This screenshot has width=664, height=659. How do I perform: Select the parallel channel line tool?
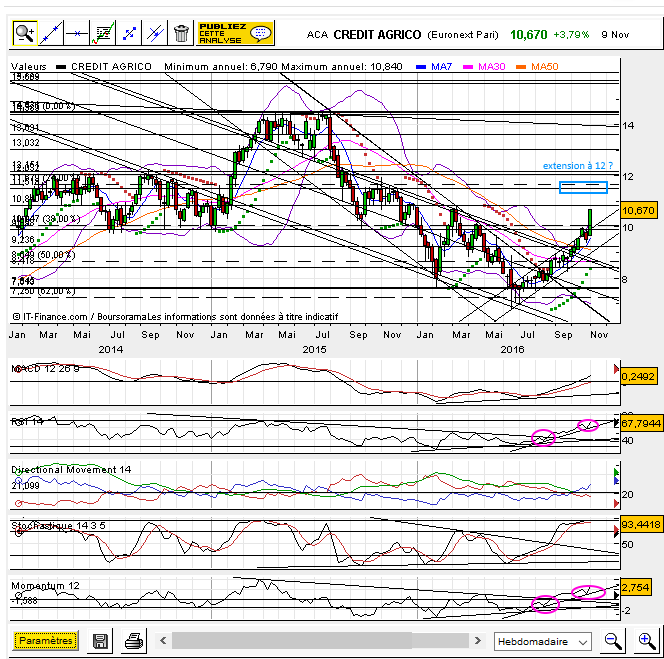[154, 33]
